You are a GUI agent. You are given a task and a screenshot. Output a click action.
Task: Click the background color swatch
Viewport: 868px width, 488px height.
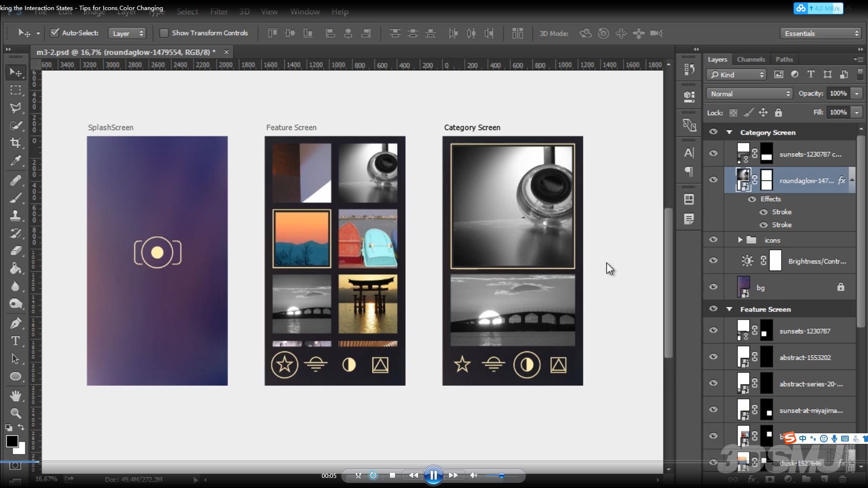click(20, 449)
